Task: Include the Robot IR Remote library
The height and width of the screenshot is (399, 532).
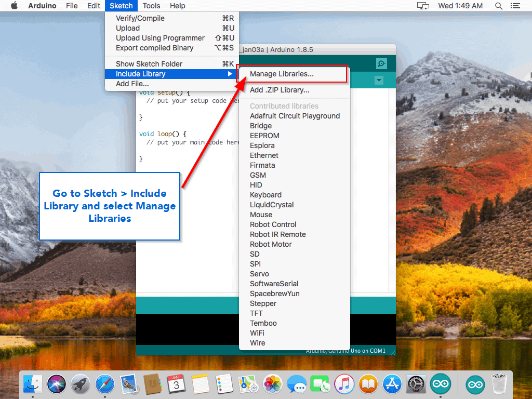Action: 295,234
